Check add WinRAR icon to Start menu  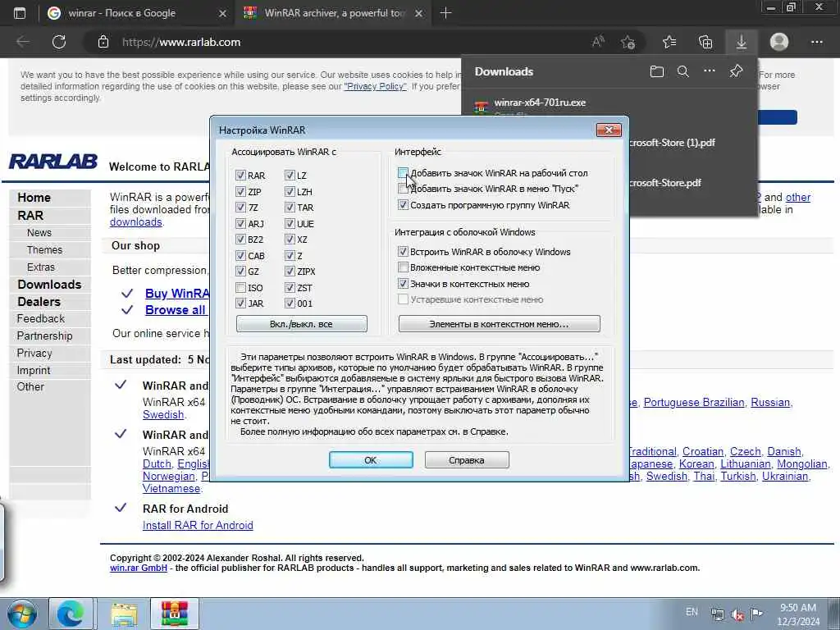click(403, 189)
